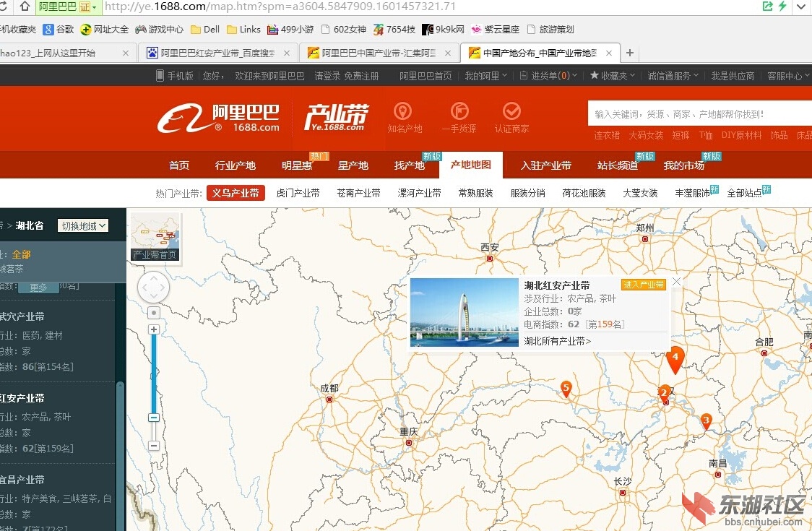Expand the 进货单(0) dropdown
Image resolution: width=812 pixels, height=531 pixels.
pos(548,76)
